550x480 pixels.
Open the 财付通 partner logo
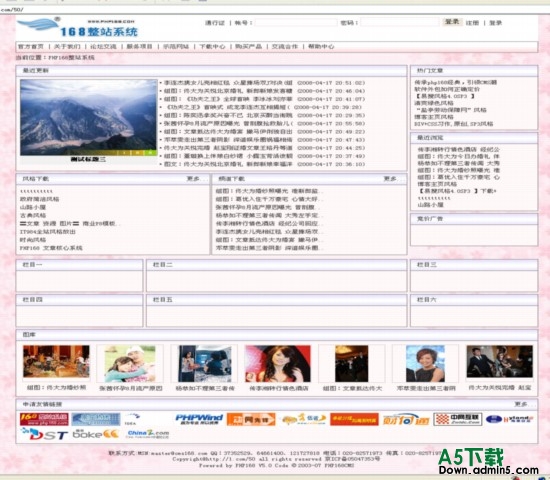406,419
